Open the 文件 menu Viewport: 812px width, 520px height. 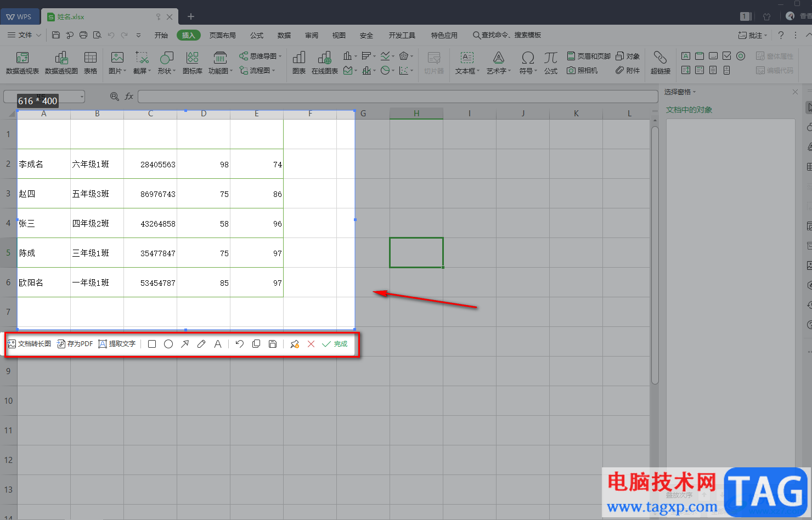[24, 35]
